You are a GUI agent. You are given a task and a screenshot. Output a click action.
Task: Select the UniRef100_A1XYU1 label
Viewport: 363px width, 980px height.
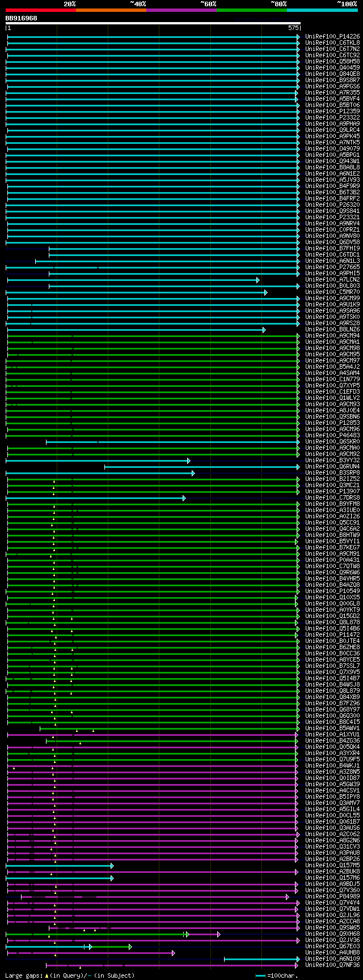332,735
